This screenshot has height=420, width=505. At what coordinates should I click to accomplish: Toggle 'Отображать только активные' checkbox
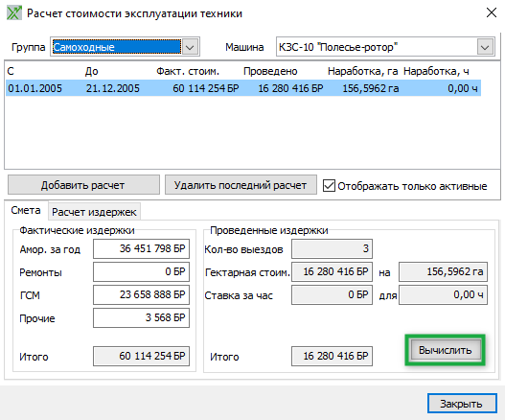(329, 186)
